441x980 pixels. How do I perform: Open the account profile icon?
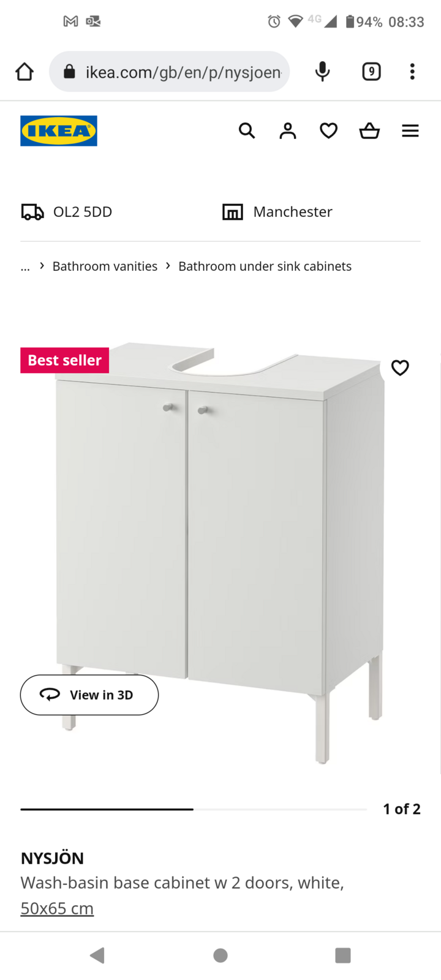[x=288, y=130]
